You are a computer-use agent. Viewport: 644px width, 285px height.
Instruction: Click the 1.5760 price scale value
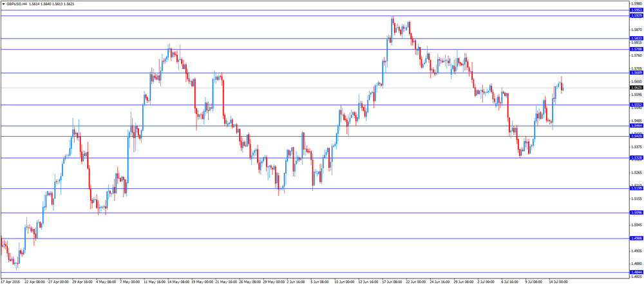tap(637, 55)
